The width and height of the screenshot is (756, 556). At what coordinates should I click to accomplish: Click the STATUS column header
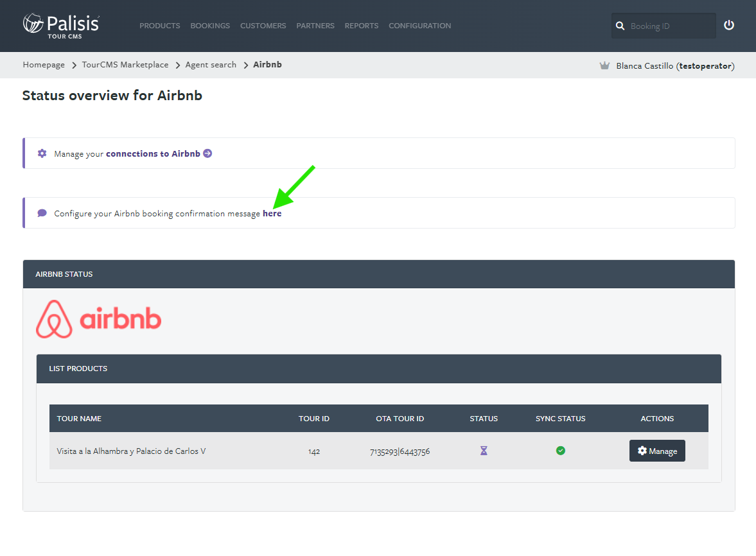[484, 419]
